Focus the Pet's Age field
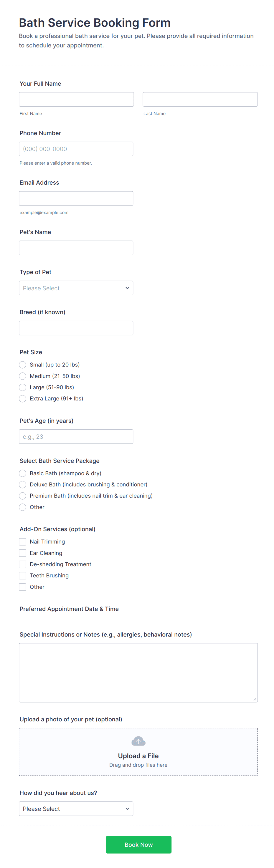Screen dimensions: 274x868 coord(76,437)
